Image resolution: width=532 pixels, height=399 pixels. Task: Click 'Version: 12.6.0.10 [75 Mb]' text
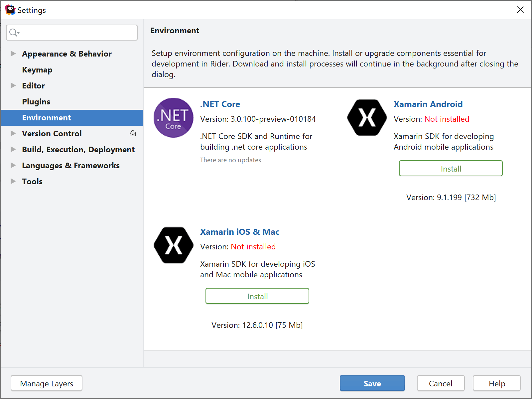[x=257, y=325]
